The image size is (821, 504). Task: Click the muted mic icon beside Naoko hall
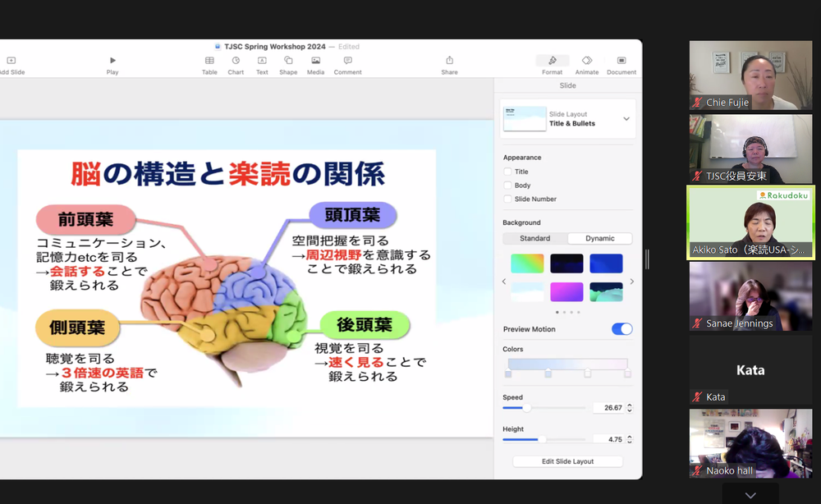coord(697,470)
